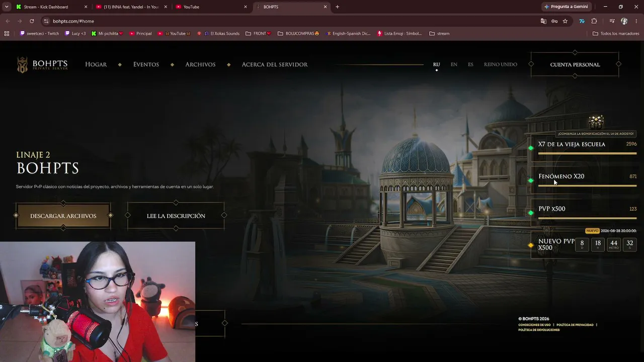Viewport: 644px width, 362px height.
Task: Bookmark this page with the star icon
Action: click(565, 21)
